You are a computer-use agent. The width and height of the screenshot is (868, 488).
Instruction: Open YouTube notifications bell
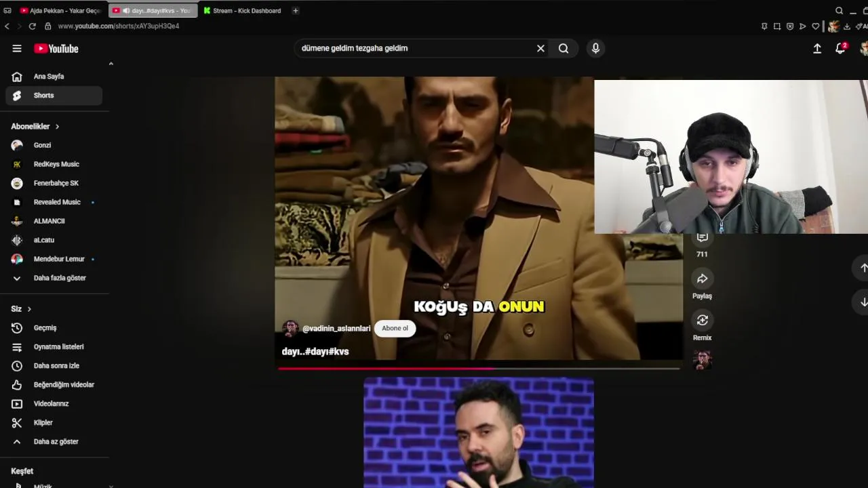pyautogui.click(x=841, y=48)
